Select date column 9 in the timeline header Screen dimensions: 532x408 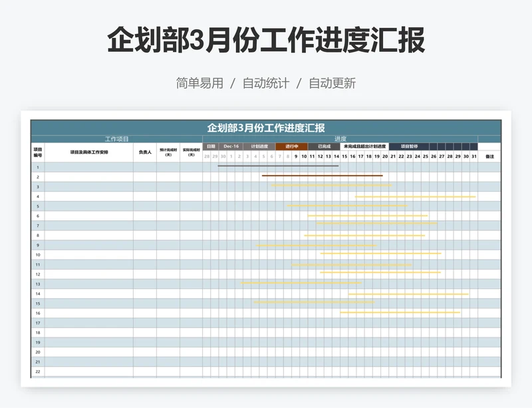296,156
